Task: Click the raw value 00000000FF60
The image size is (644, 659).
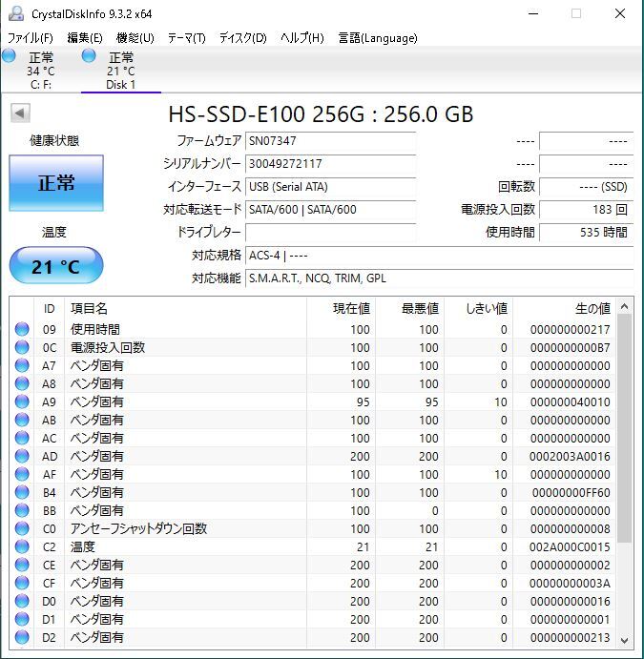Action: (x=571, y=492)
